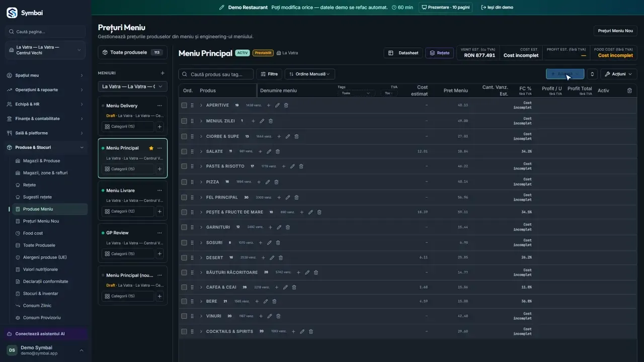
Task: Open the Filtre button
Action: [269, 74]
